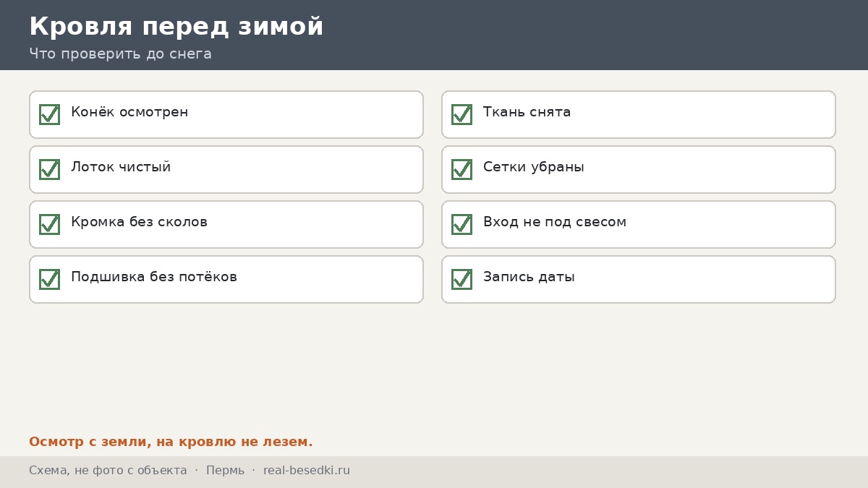Select the Ткань снята card
This screenshot has width=868, height=488.
coord(639,114)
